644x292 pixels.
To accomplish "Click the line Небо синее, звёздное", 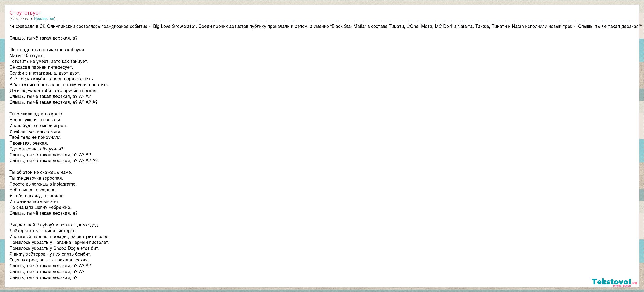I will (33, 190).
